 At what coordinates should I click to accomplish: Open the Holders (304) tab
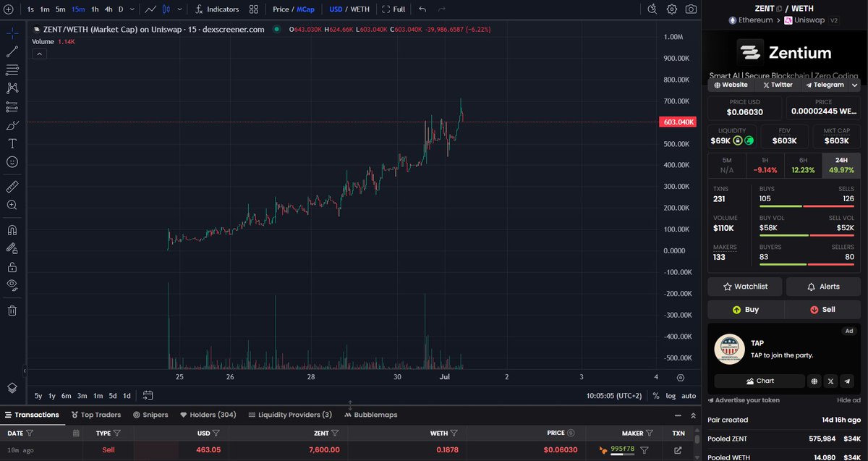click(x=208, y=415)
